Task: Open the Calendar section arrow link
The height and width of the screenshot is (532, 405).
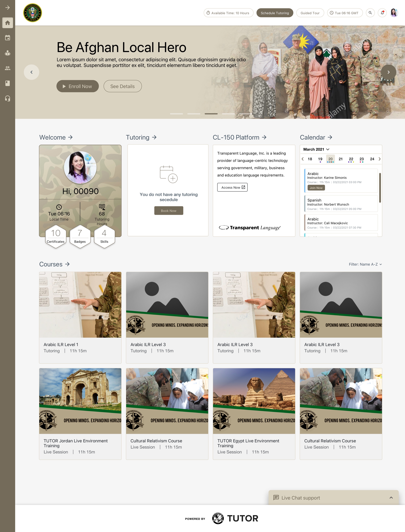Action: click(330, 137)
